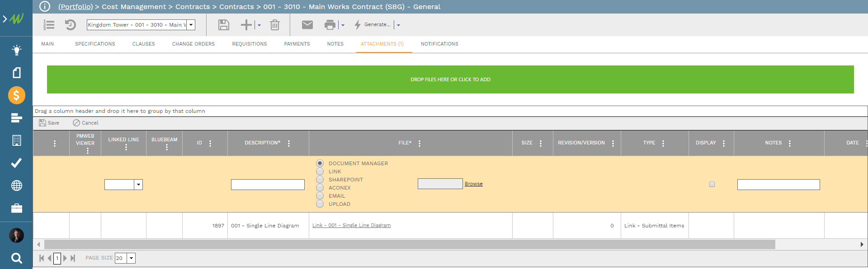Open Revision/Version column options menu

(x=613, y=144)
